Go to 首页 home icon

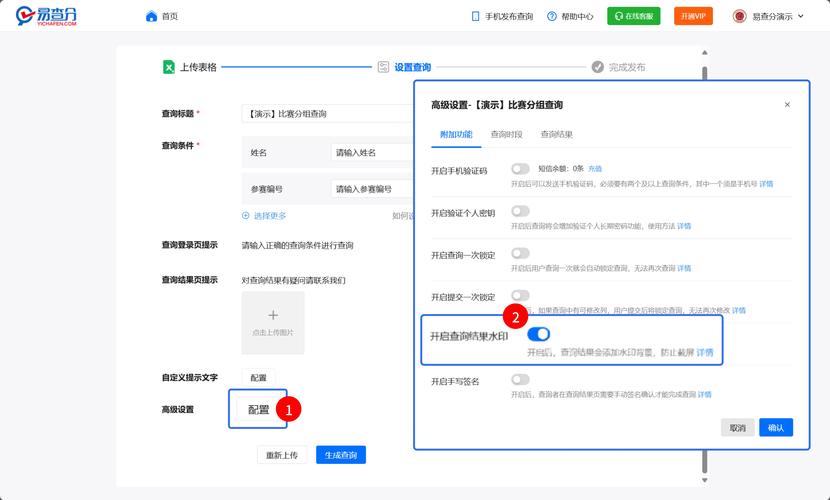tap(151, 16)
